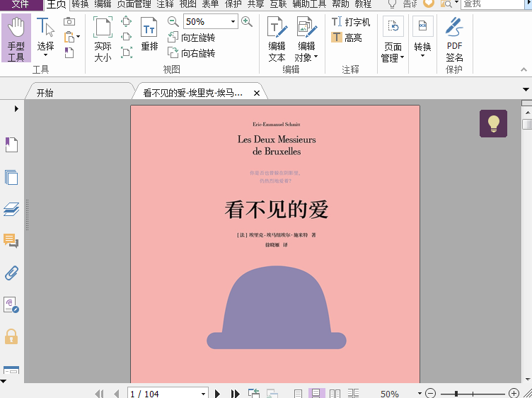The image size is (532, 398).
Task: Switch to the Page Management (页面管理) ribbon tab
Action: click(134, 4)
